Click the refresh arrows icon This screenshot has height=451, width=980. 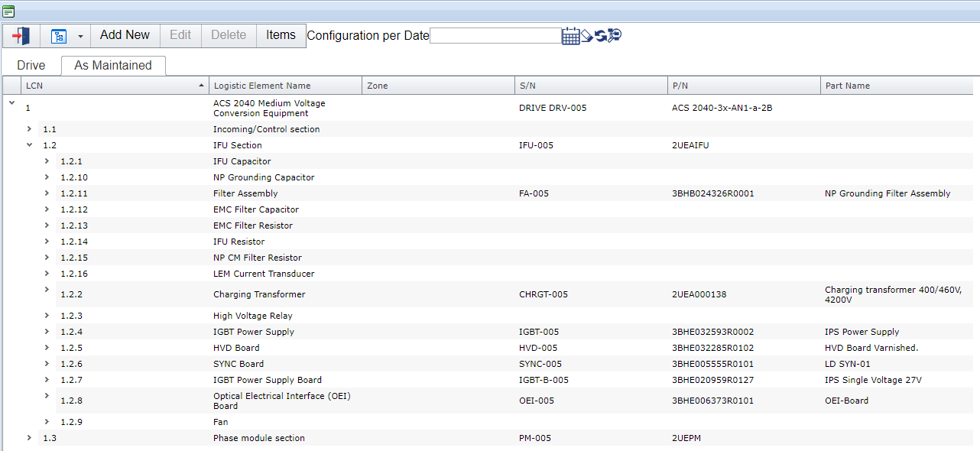tap(601, 35)
